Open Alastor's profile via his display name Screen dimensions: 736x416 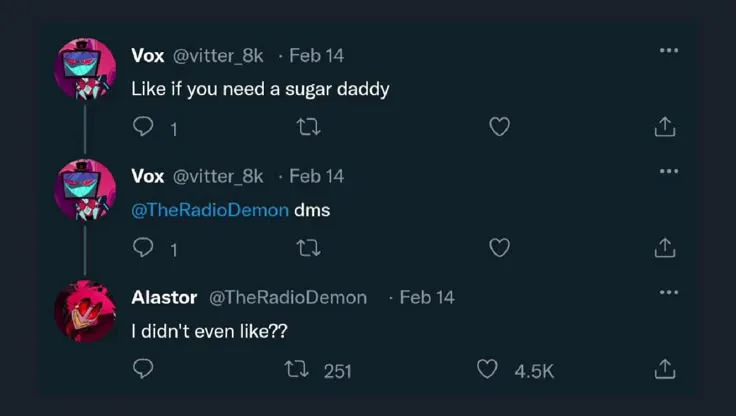164,297
